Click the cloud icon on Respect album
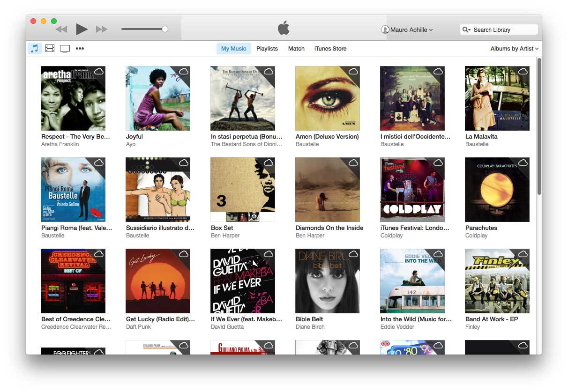Viewport: 568px width, 392px height. click(99, 72)
